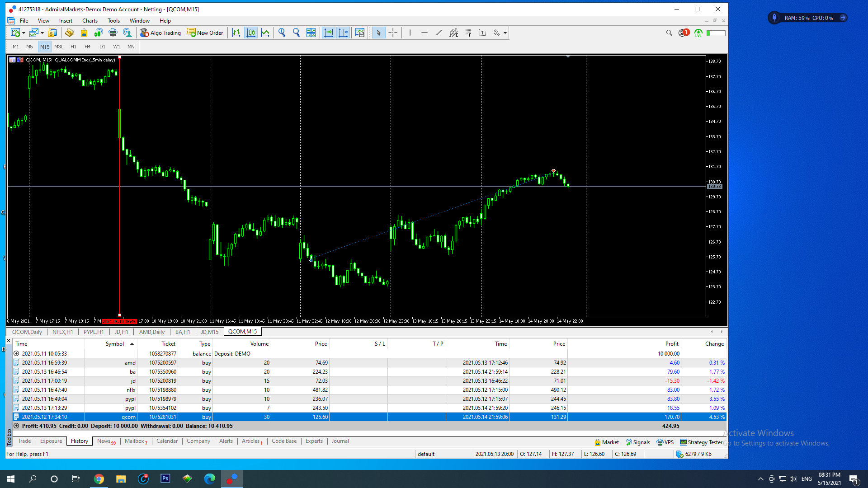This screenshot has width=868, height=488.
Task: Open the tile windows grid icon
Action: [311, 33]
